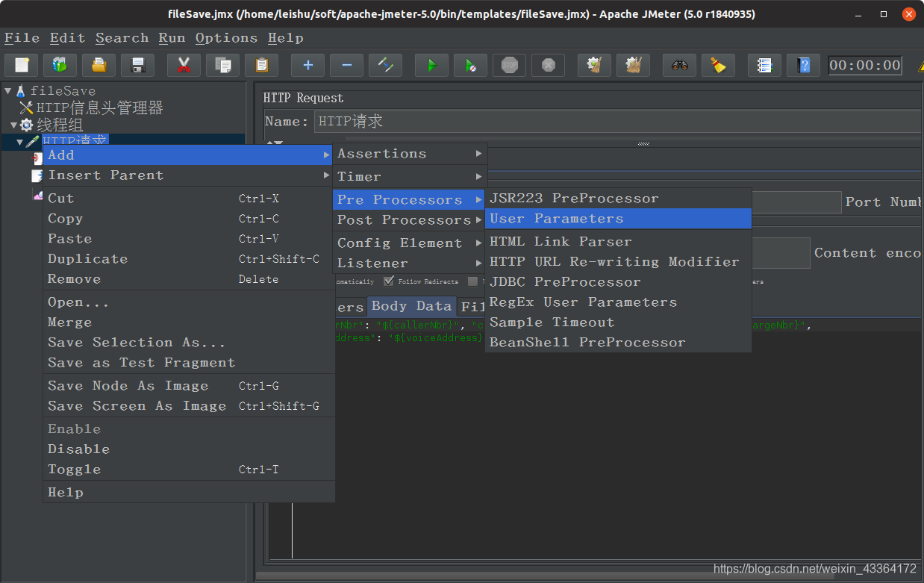Choose Copy from context menu
The height and width of the screenshot is (583, 924).
click(x=189, y=219)
